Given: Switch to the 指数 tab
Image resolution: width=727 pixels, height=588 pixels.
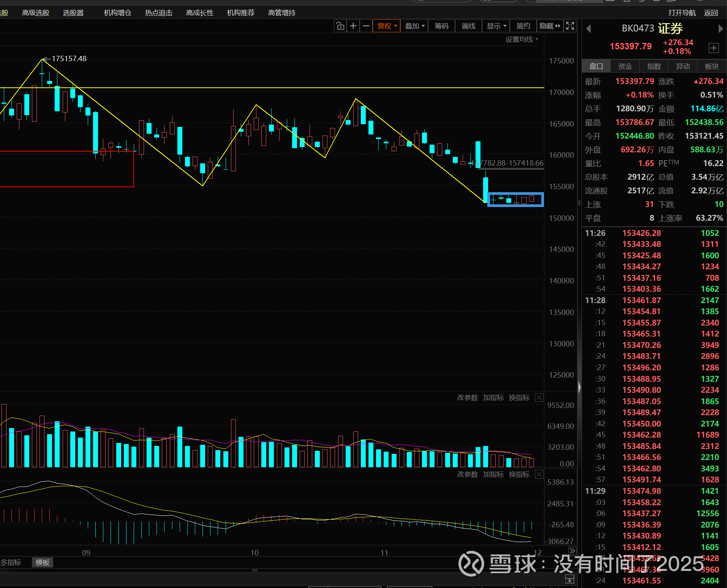Looking at the screenshot, I should click(654, 66).
